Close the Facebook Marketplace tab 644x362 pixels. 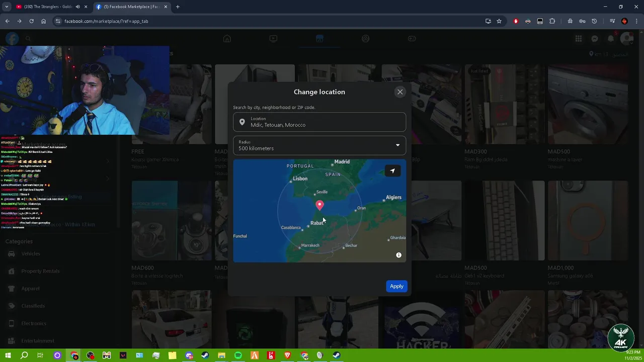click(166, 7)
